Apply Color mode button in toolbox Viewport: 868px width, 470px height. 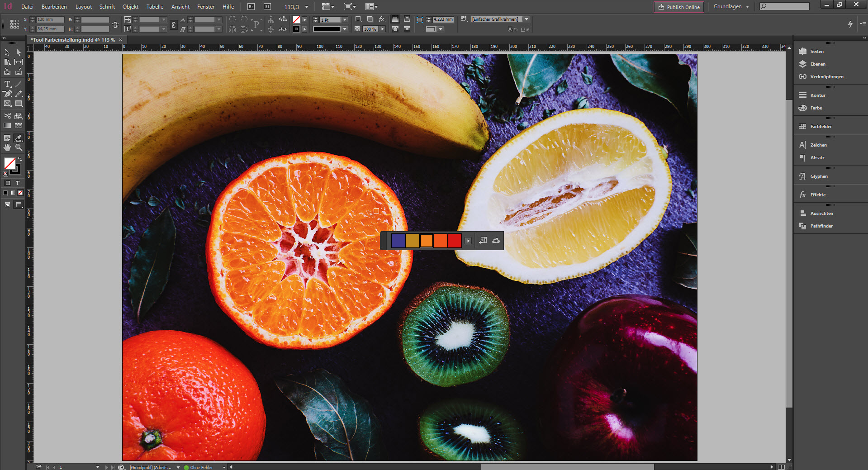pyautogui.click(x=6, y=193)
